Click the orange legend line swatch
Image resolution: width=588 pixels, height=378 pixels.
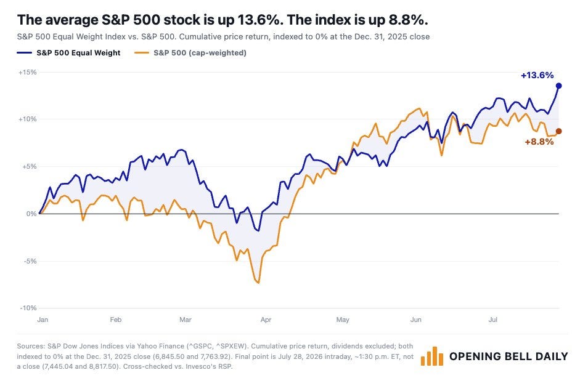142,53
